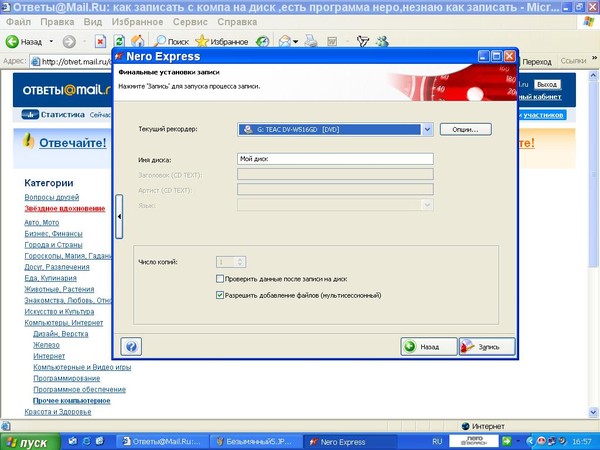Click the browser vertical scrollbar down arrow
Image resolution: width=600 pixels, height=450 pixels.
tap(593, 412)
